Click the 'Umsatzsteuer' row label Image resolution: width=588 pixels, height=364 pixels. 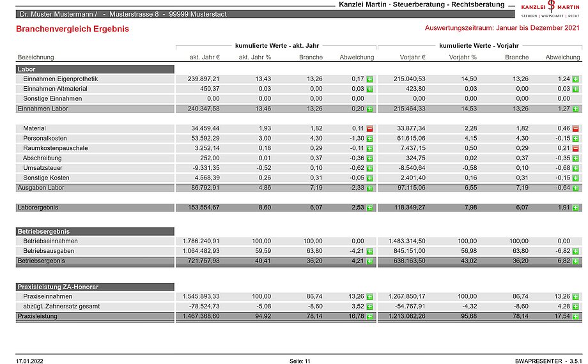(43, 168)
